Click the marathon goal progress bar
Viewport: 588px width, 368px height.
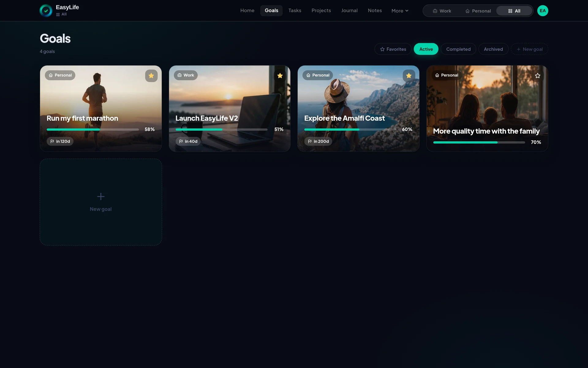92,129
